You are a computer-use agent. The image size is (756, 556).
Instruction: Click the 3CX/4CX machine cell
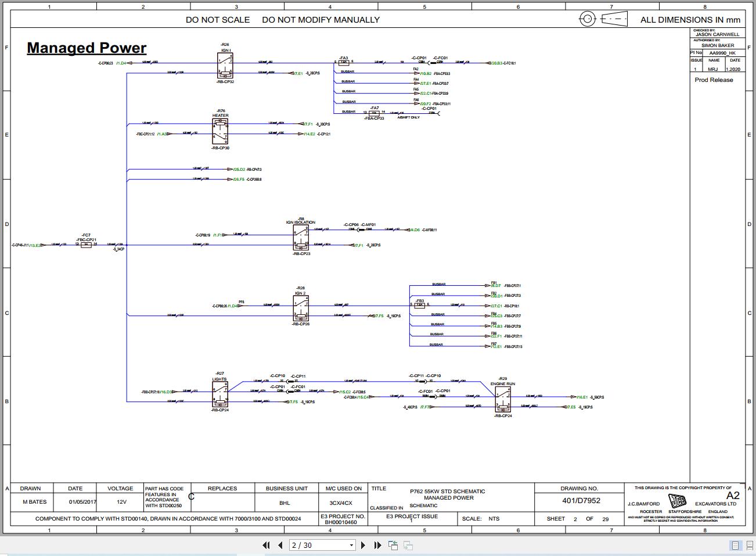pos(341,503)
